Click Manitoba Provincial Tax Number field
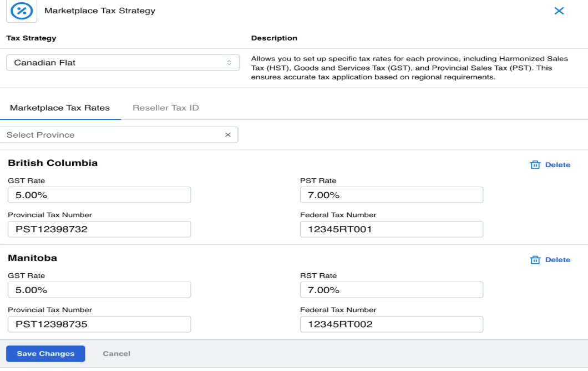Image resolution: width=588 pixels, height=371 pixels. pos(99,324)
